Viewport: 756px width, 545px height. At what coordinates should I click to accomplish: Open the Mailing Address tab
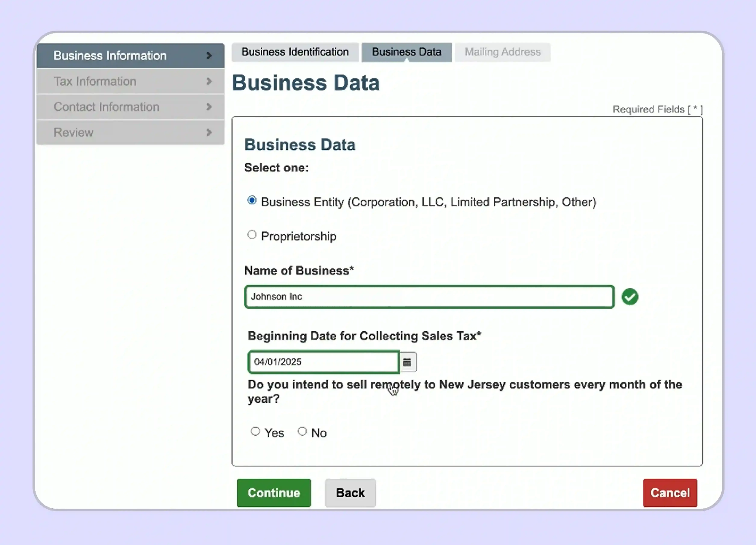tap(503, 52)
